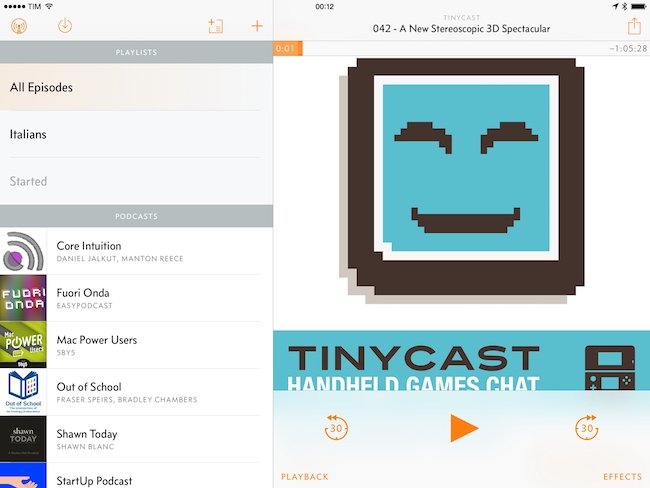Image resolution: width=650 pixels, height=488 pixels.
Task: Open the Mac Power Users podcast
Action: coord(136,345)
